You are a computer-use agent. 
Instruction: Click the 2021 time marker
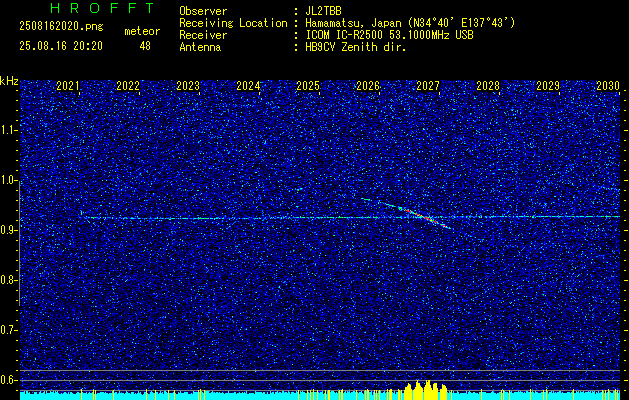[x=68, y=86]
